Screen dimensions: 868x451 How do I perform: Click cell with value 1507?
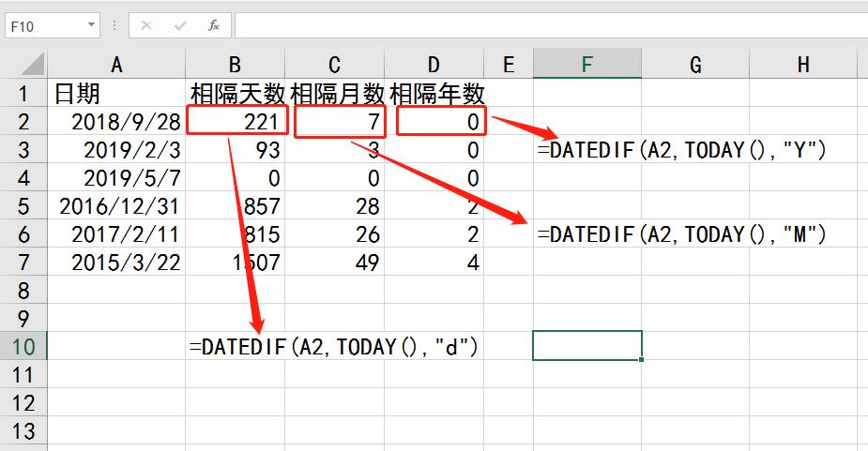235,263
